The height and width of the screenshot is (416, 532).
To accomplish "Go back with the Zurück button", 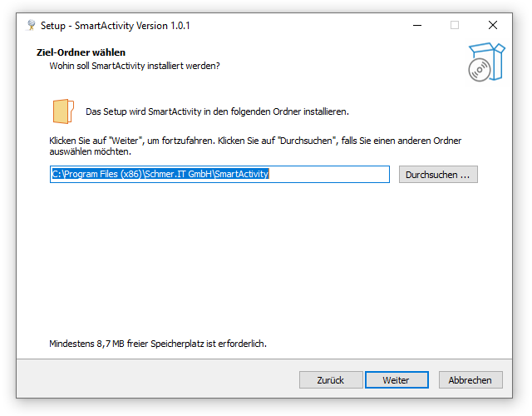I will click(330, 380).
